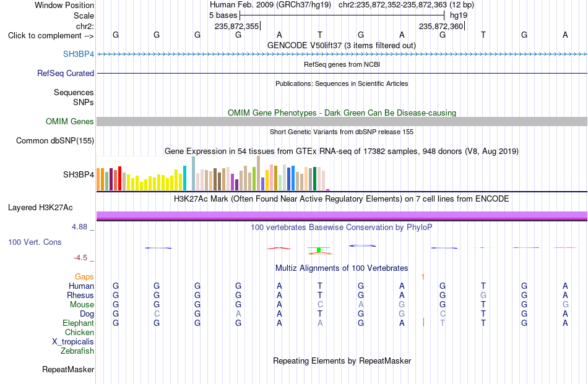Click the SH3BP4 gene arrow line
Image resolution: width=588 pixels, height=384 pixels.
coord(342,54)
